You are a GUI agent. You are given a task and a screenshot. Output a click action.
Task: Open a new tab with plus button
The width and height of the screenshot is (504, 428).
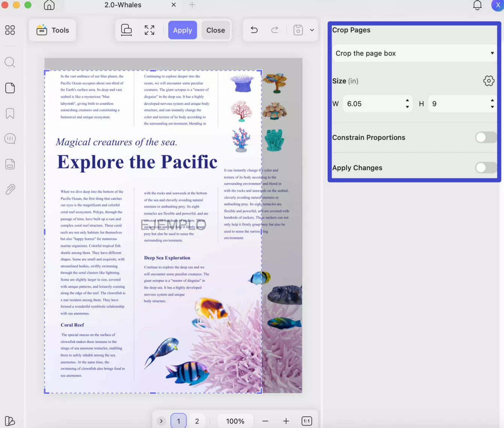coord(192,5)
